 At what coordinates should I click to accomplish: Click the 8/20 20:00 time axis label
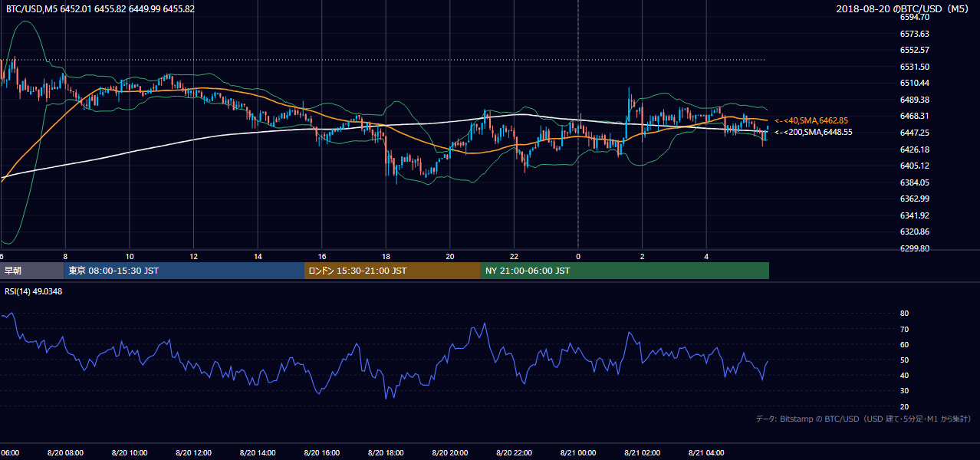click(450, 453)
